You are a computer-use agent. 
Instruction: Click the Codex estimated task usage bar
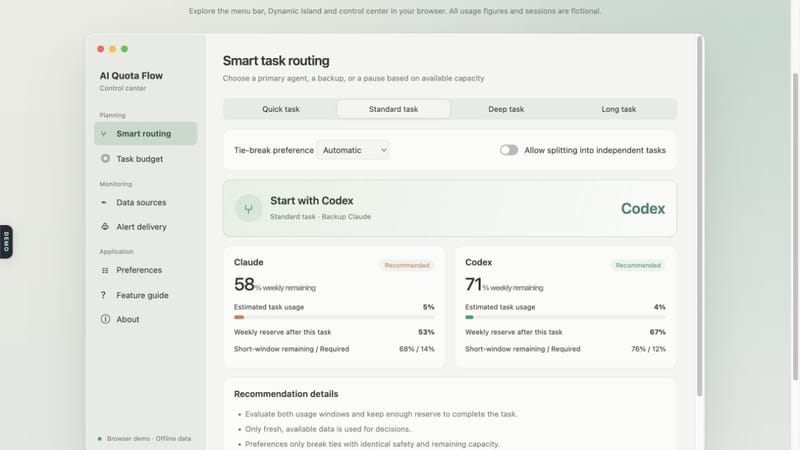tap(565, 317)
